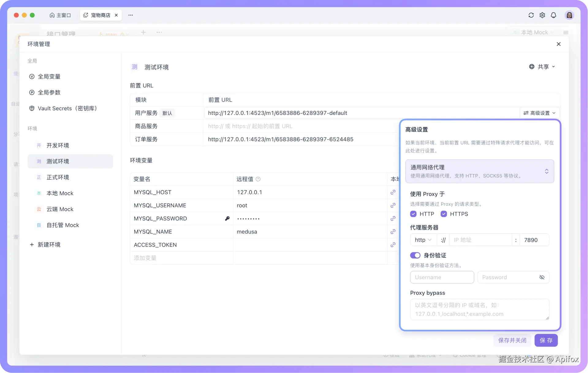Disable the 身份验证 authentication toggle

click(415, 255)
